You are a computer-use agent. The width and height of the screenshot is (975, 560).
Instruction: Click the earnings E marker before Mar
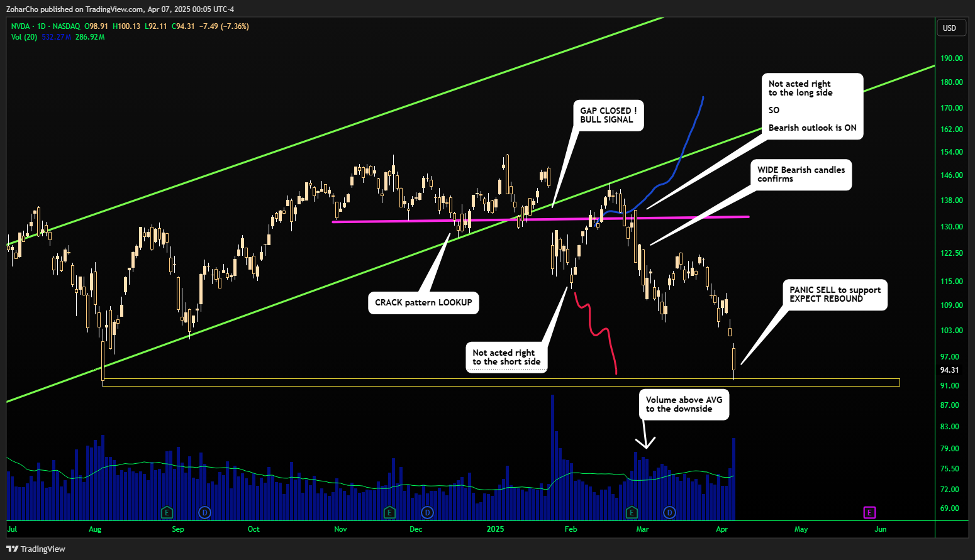click(x=632, y=512)
